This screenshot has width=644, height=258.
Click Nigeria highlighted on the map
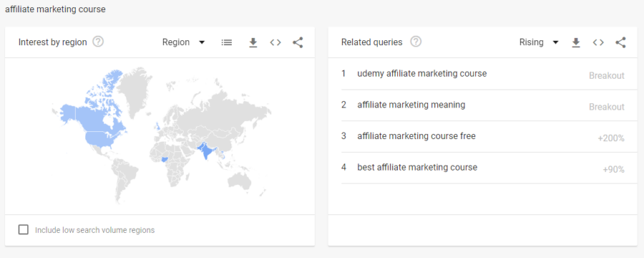click(165, 159)
